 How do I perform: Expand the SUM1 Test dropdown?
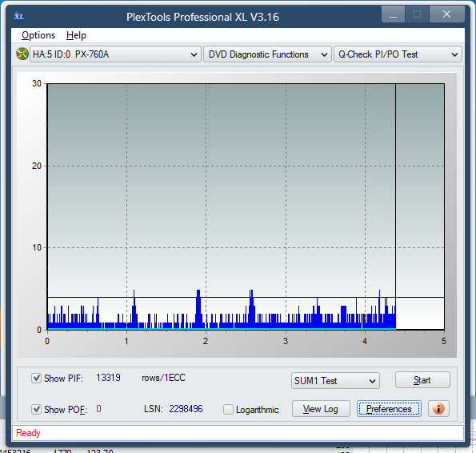pyautogui.click(x=335, y=380)
